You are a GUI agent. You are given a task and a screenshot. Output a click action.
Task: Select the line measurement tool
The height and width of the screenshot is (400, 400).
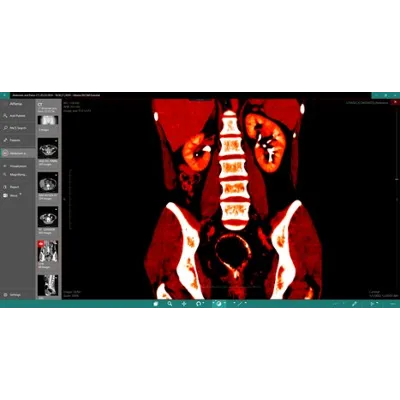tap(240, 304)
